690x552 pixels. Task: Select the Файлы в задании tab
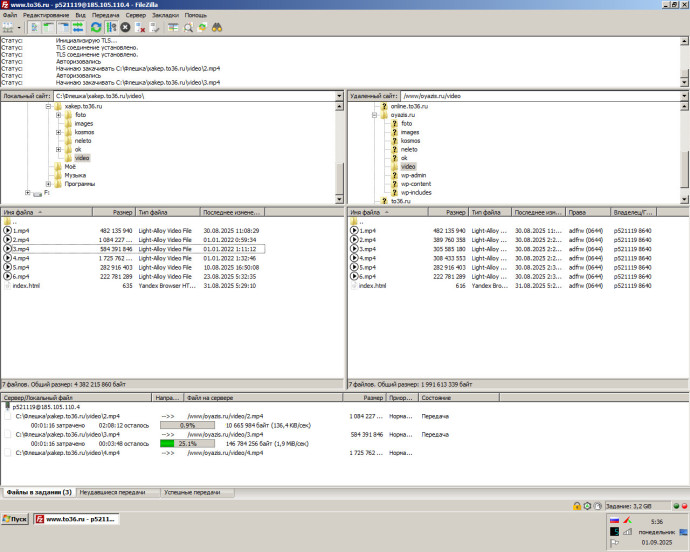point(39,492)
